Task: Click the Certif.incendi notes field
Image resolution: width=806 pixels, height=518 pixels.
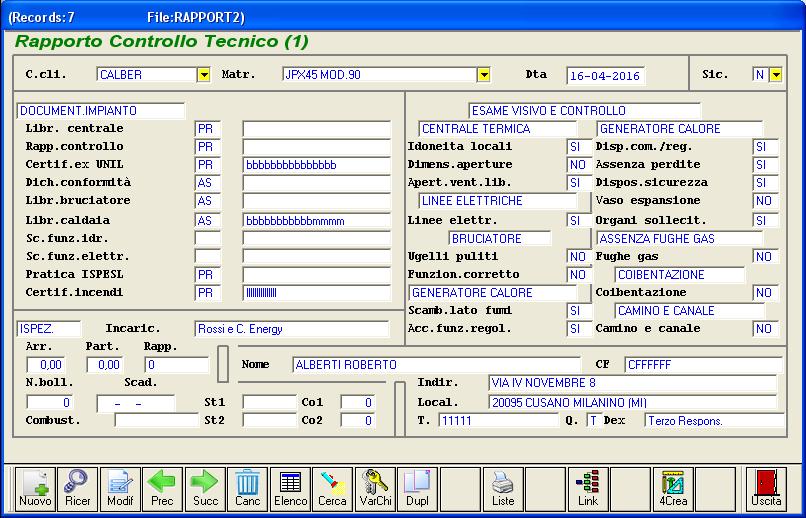Action: (317, 292)
